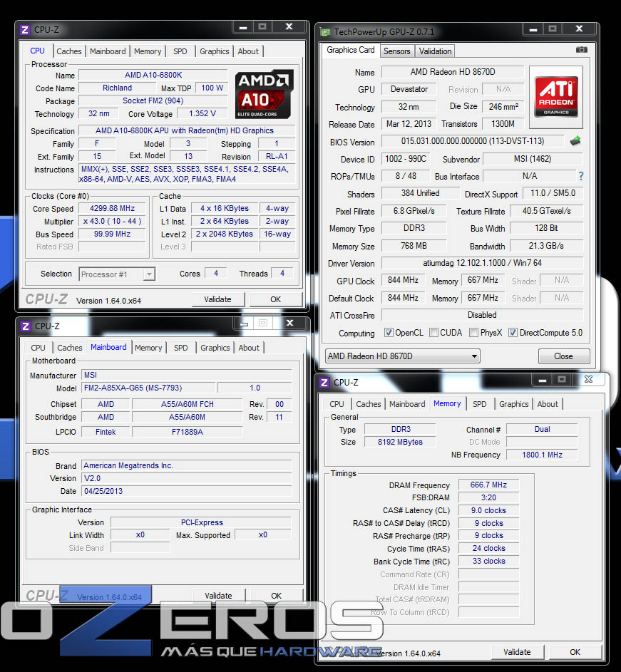Click the motherboard model 'FM2-A85XA-G65 (MS-7793)'

(x=148, y=388)
